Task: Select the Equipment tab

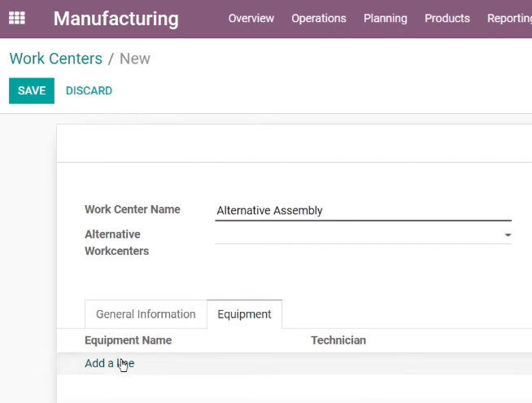Action: 244,314
